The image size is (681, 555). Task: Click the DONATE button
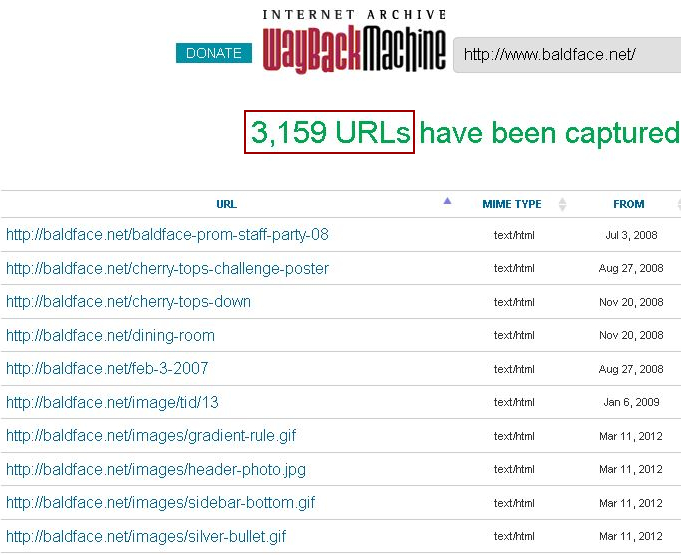(x=214, y=53)
